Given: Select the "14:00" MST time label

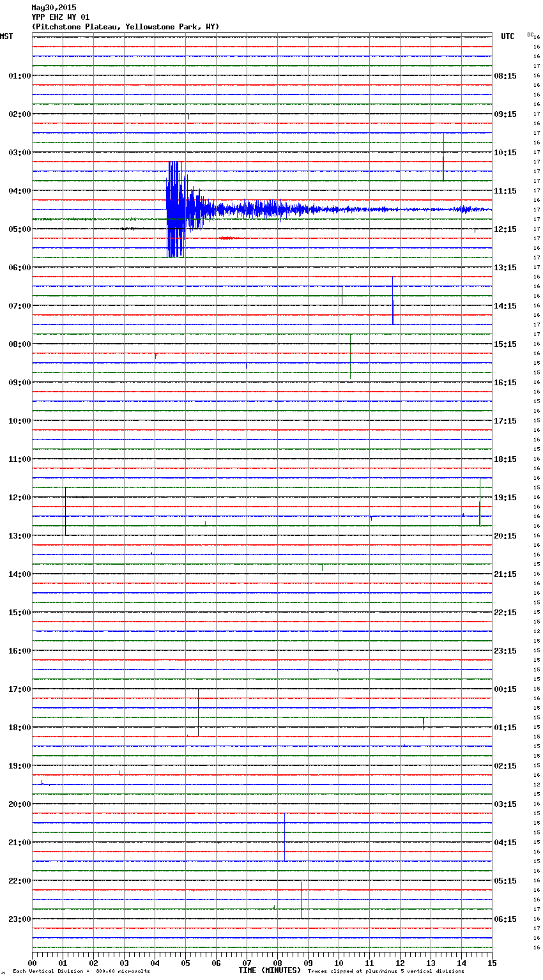Looking at the screenshot, I should (x=20, y=574).
